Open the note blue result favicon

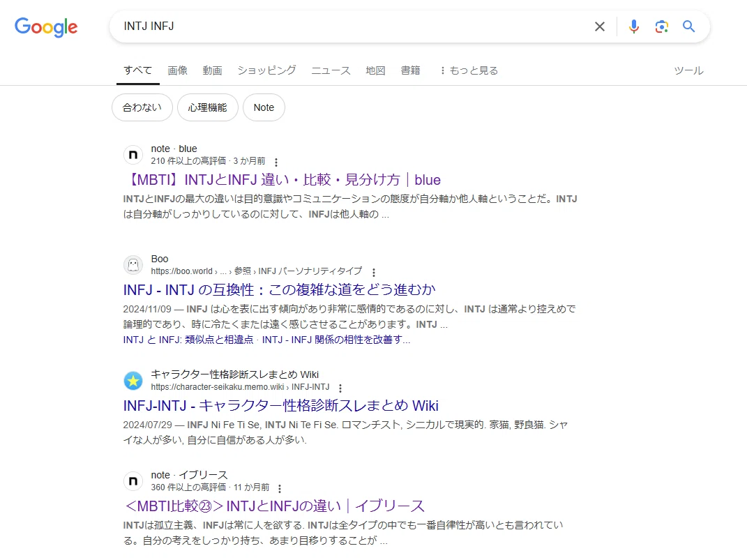[x=133, y=155]
